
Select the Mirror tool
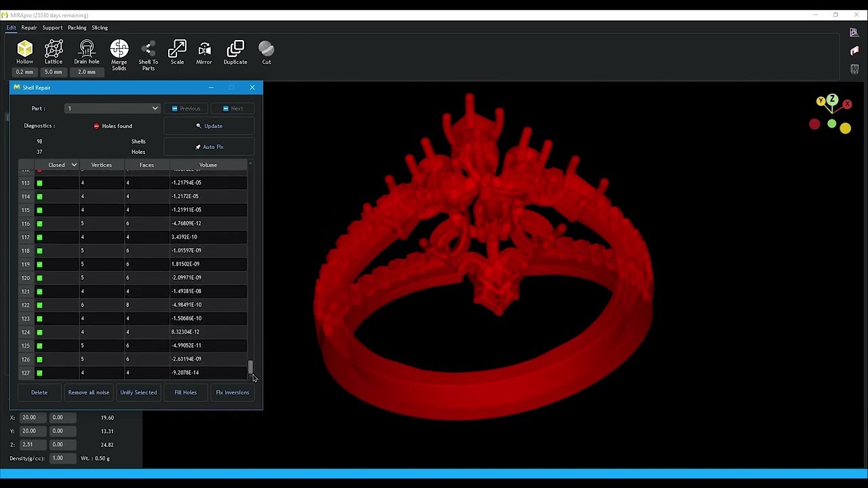coord(204,49)
